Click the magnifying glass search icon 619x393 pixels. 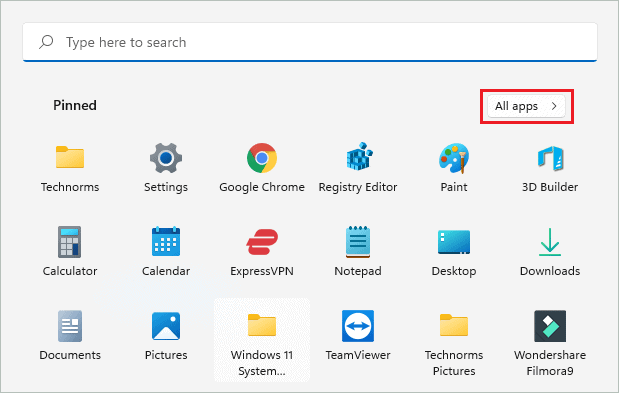tap(46, 42)
